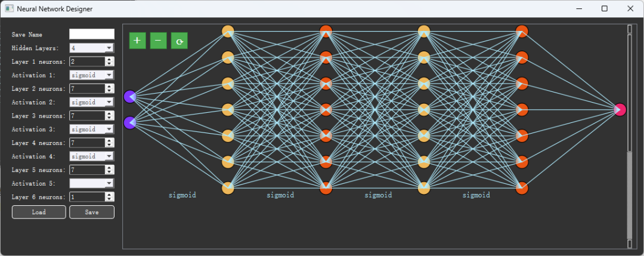Decrease Layer 4 neurons with down arrow

click(110, 146)
